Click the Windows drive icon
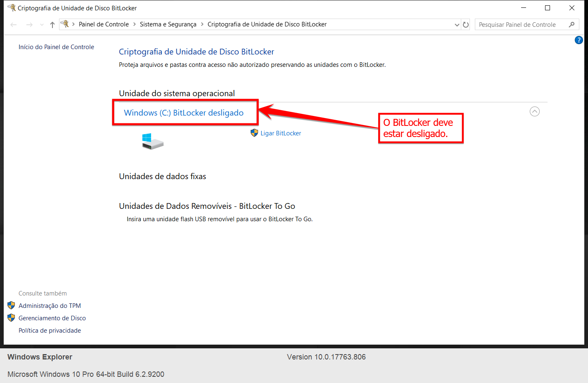The width and height of the screenshot is (588, 383). pyautogui.click(x=152, y=141)
